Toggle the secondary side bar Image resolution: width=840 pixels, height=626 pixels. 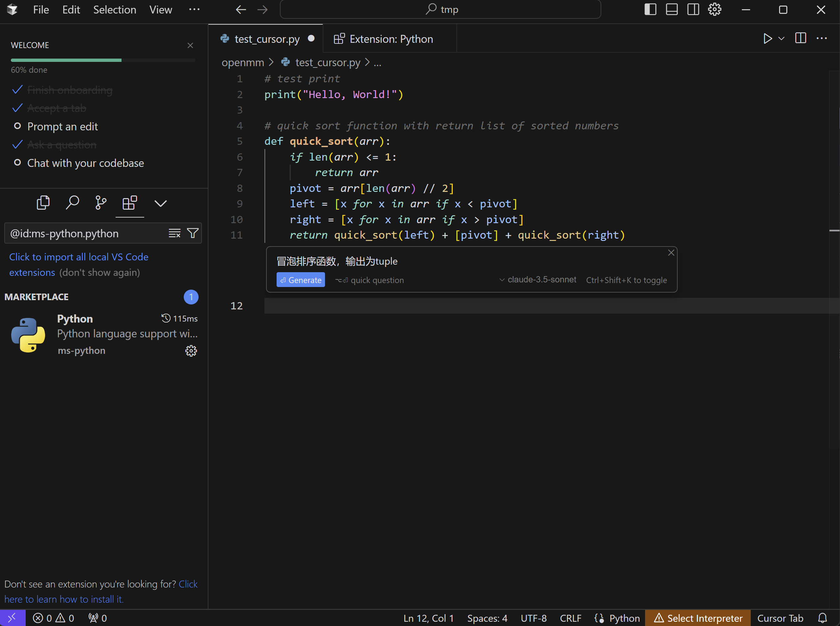click(693, 10)
